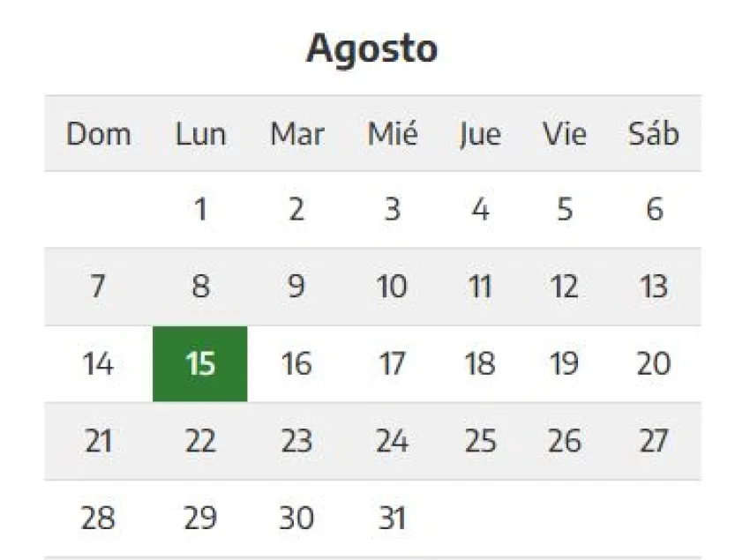Click date 22 in the calendar
This screenshot has width=750, height=560.
[200, 441]
